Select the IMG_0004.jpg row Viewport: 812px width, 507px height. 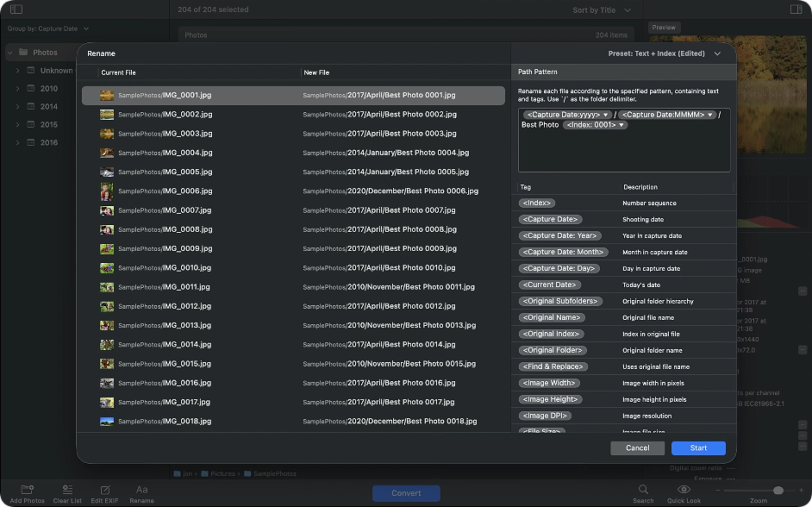pyautogui.click(x=293, y=153)
